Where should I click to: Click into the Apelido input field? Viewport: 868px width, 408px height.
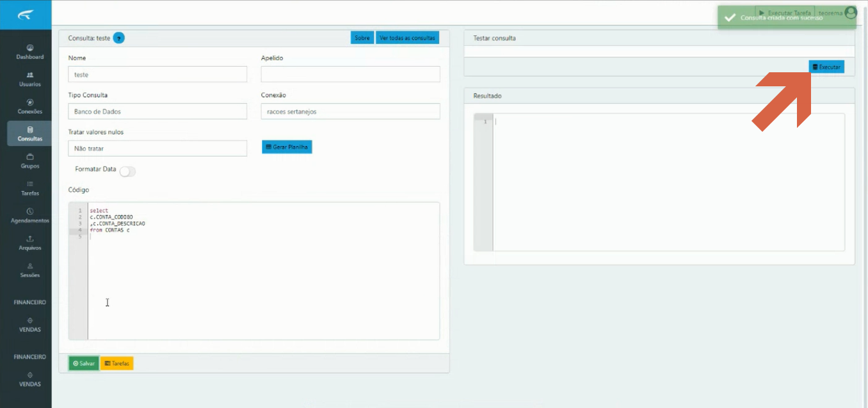[350, 74]
